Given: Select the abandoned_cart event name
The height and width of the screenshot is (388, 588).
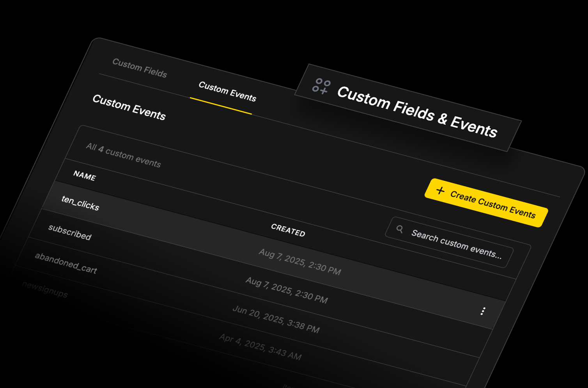Looking at the screenshot, I should point(66,263).
